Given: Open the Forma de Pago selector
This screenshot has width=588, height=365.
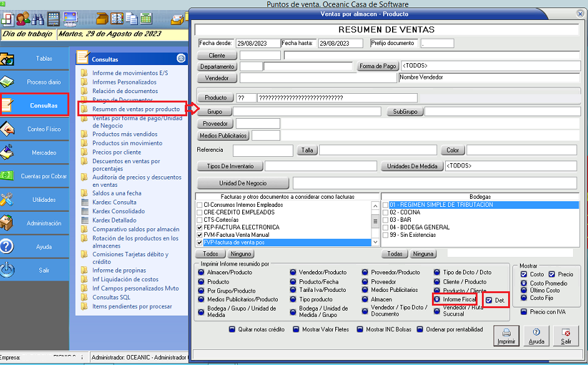Looking at the screenshot, I should click(378, 66).
